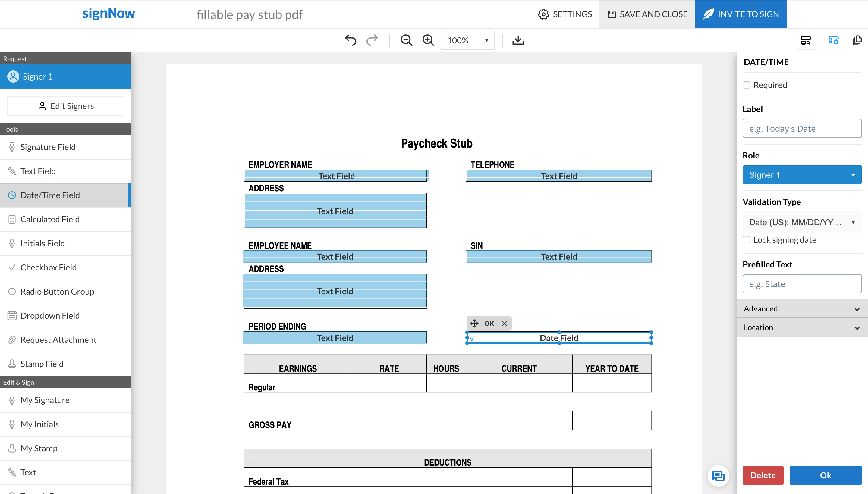Select the Stamp Field tool
Screen dimensions: 868x494
42,363
